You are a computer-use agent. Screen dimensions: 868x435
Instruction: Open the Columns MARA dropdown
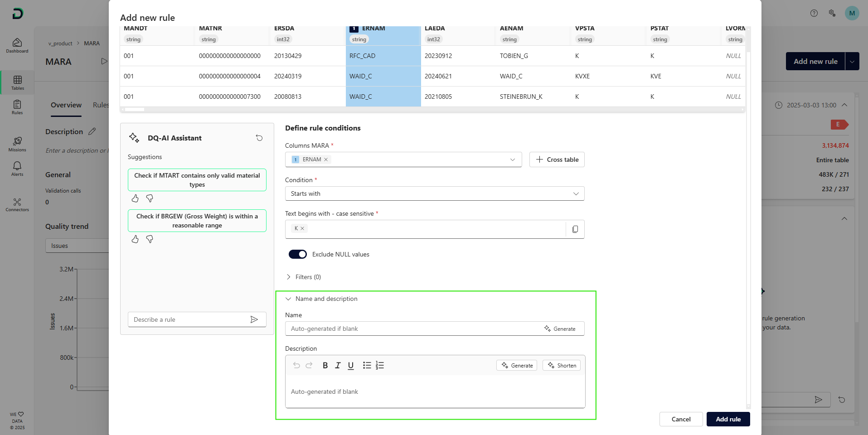512,159
